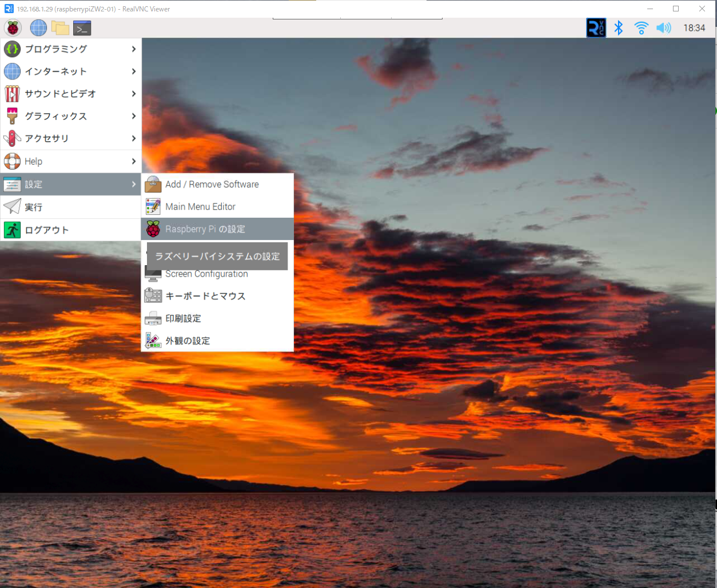
Task: Open the Help menu entry
Action: [x=71, y=162]
